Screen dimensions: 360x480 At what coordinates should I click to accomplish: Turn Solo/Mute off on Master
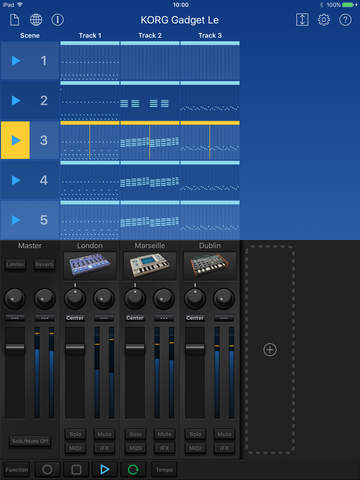tap(30, 441)
